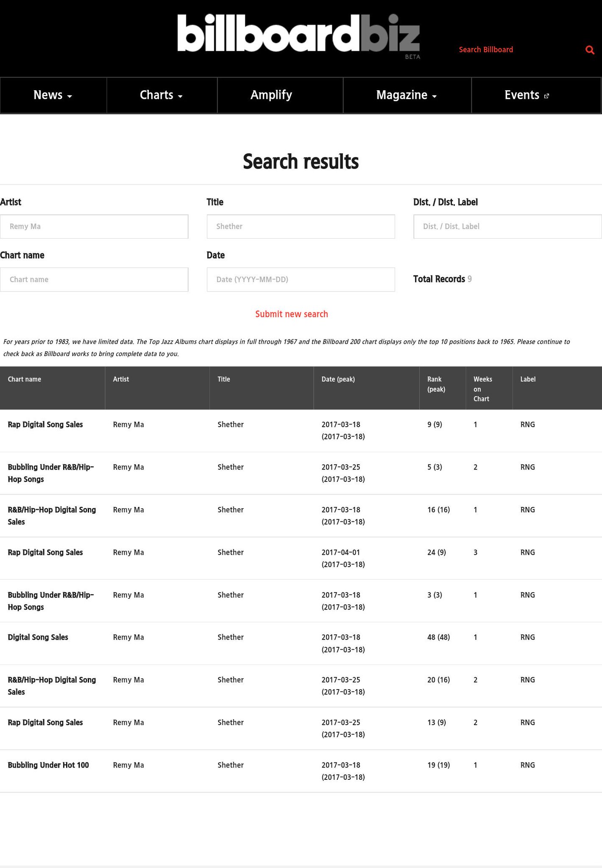Click Bubbling Under R&B/Hip-Hop Songs ranked 3 (3)
The height and width of the screenshot is (868, 602).
(x=51, y=601)
